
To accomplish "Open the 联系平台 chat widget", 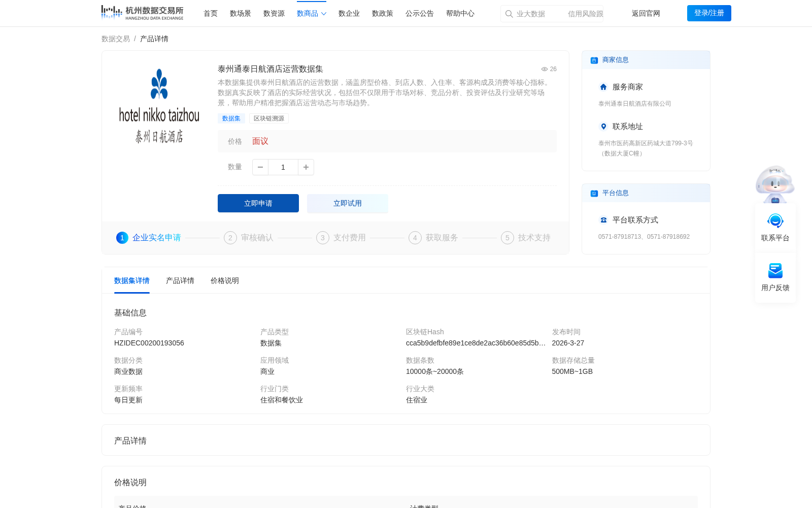I will click(775, 227).
